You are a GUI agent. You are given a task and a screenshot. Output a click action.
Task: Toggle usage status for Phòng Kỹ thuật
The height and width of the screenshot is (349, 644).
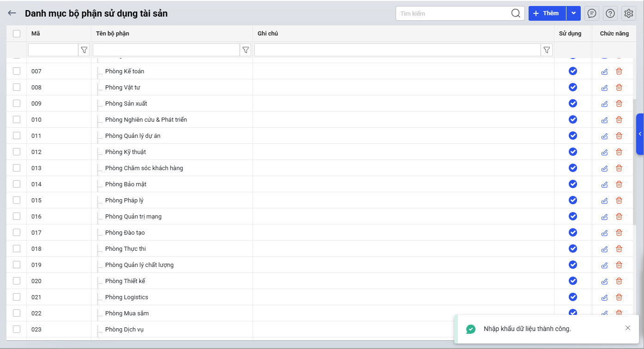(x=573, y=152)
